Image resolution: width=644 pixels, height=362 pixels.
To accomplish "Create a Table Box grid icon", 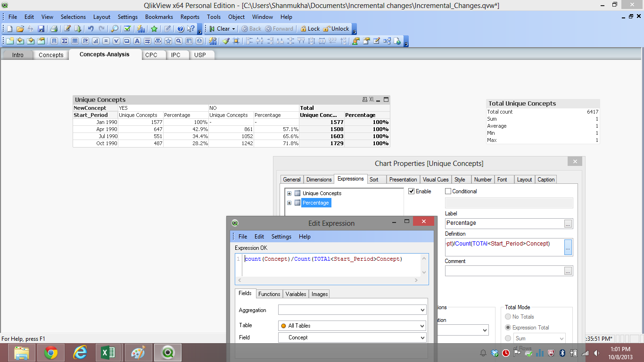I will [74, 41].
